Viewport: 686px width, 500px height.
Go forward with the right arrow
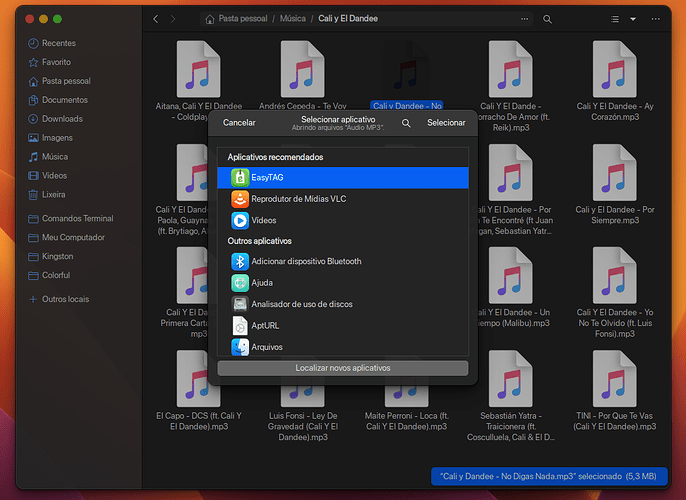(173, 19)
